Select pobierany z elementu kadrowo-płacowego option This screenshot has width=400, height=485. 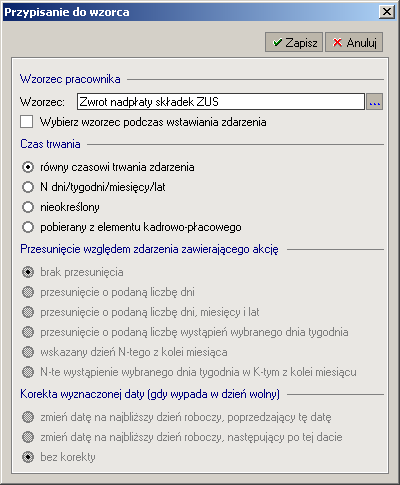point(28,227)
